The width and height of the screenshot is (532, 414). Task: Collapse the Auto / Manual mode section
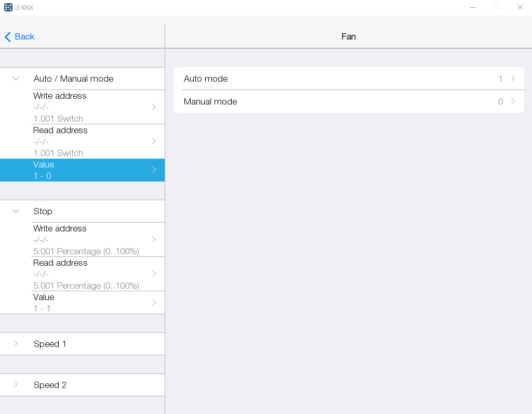click(x=16, y=79)
